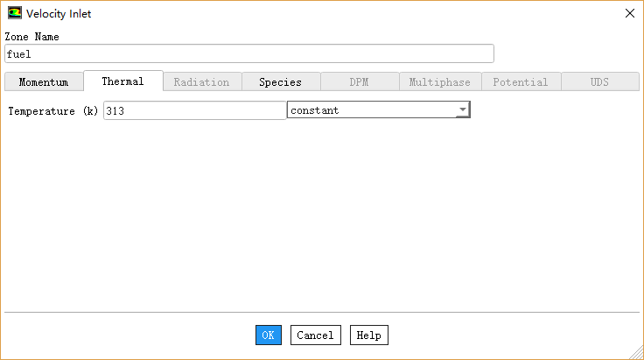Click the Temperature value input field
The height and width of the screenshot is (360, 644).
click(193, 110)
